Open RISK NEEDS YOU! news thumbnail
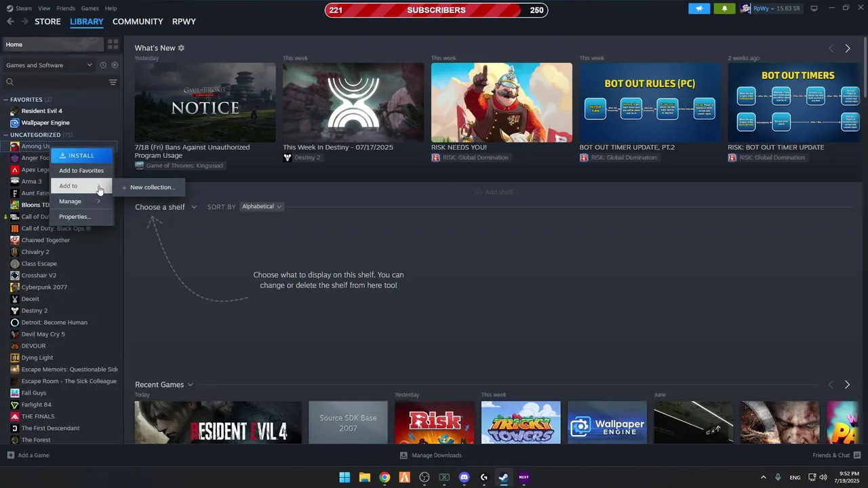The image size is (868, 488). [502, 102]
